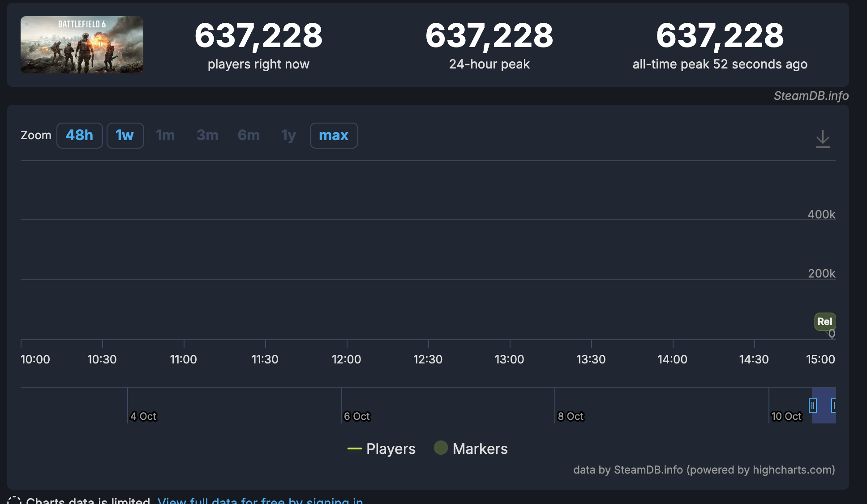This screenshot has height=504, width=867.
Task: Select the 48h zoom range
Action: tap(79, 135)
